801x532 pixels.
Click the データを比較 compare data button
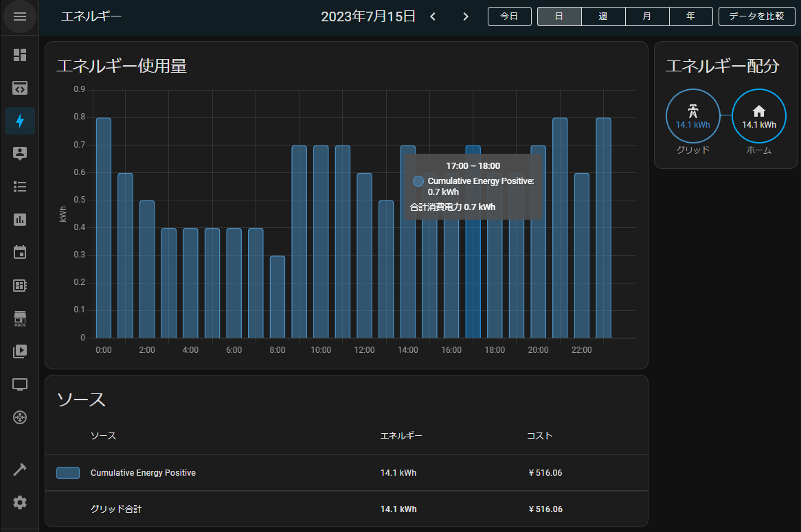[756, 16]
